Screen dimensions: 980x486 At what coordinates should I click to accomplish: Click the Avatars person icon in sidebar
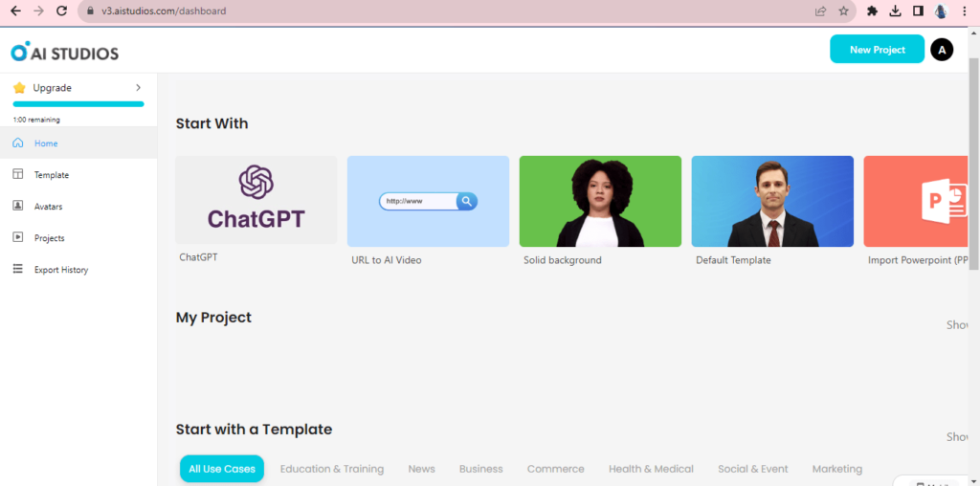pos(17,206)
